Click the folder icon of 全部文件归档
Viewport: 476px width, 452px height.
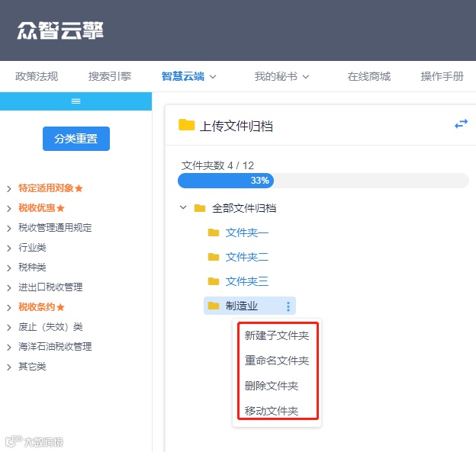pos(200,208)
